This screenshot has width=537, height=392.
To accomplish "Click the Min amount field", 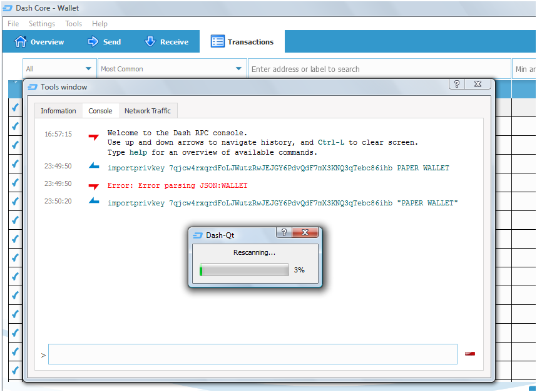I will pyautogui.click(x=524, y=69).
